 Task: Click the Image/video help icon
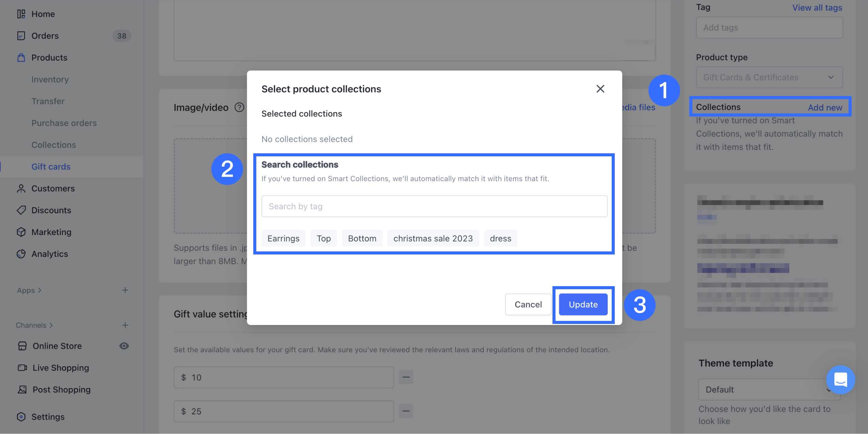click(239, 107)
